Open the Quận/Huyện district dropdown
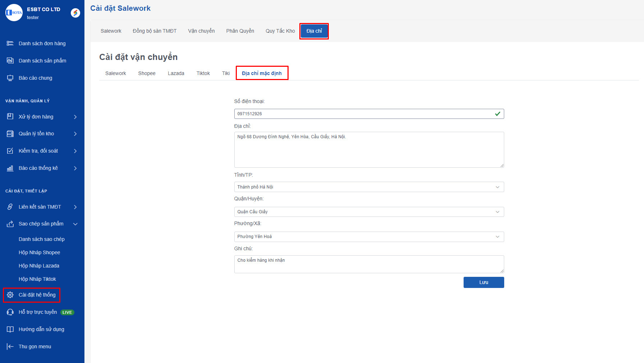The width and height of the screenshot is (644, 363). (369, 212)
